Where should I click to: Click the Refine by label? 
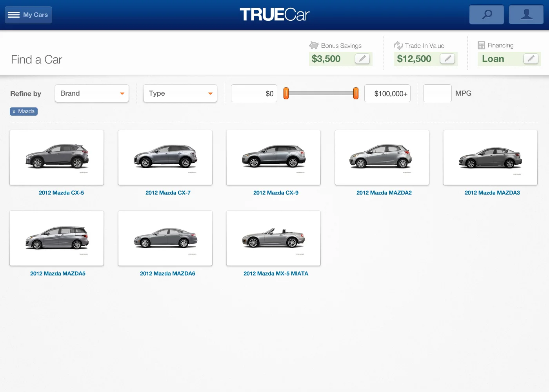pos(25,94)
